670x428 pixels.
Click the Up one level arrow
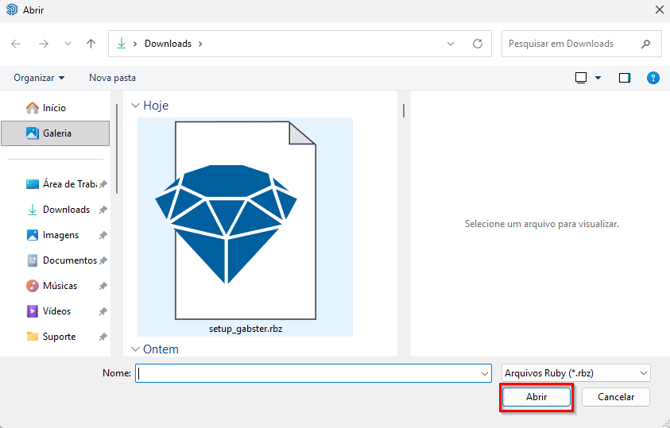[91, 44]
